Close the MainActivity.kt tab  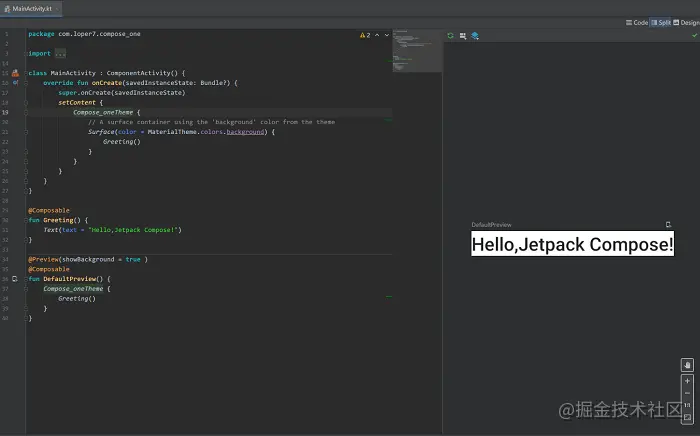coord(58,9)
